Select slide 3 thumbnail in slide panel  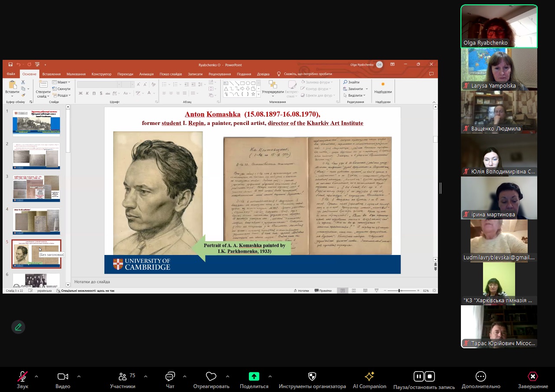36,188
